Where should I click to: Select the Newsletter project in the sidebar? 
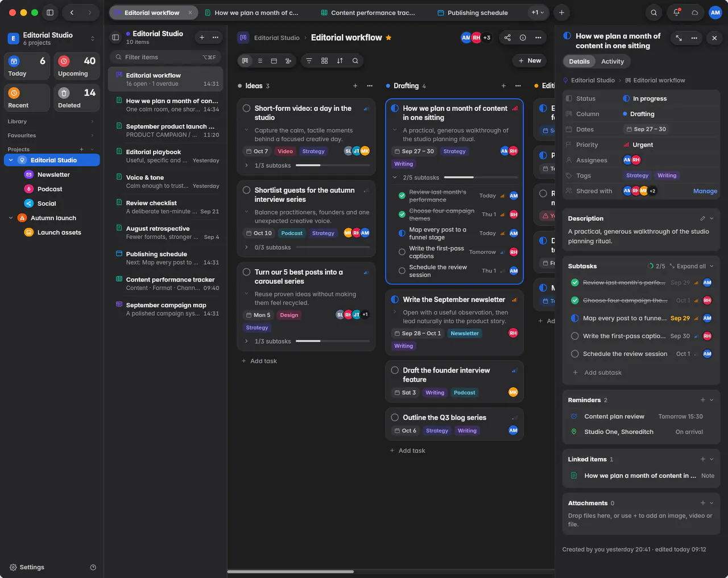pos(52,175)
